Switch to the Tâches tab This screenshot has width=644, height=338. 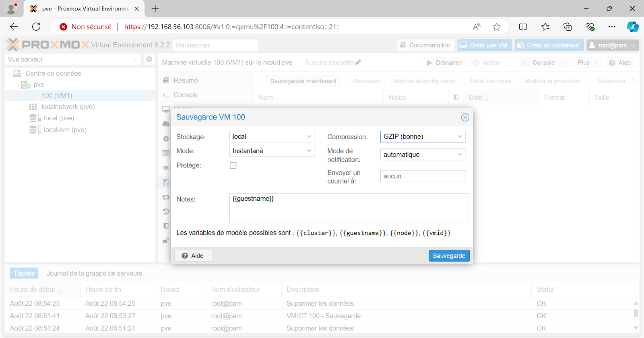click(x=24, y=273)
